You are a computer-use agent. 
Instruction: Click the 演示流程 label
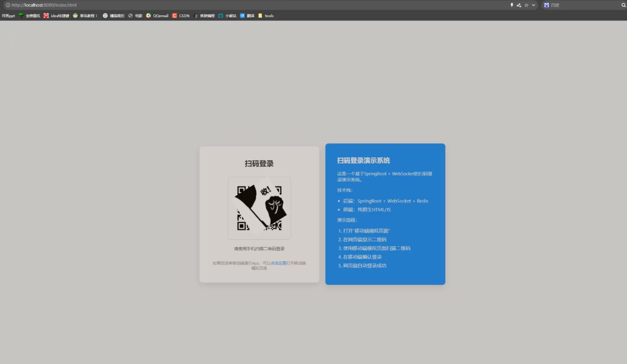coord(347,220)
